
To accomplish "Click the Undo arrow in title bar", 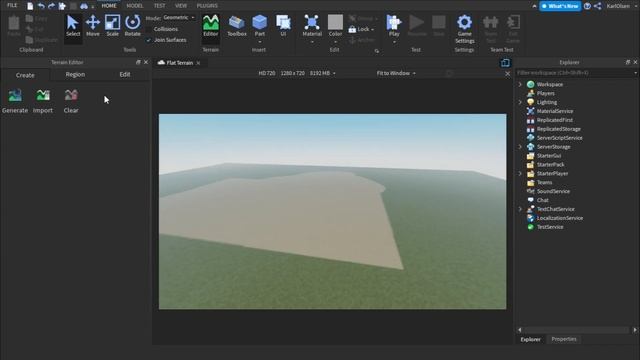I will click(41, 6).
